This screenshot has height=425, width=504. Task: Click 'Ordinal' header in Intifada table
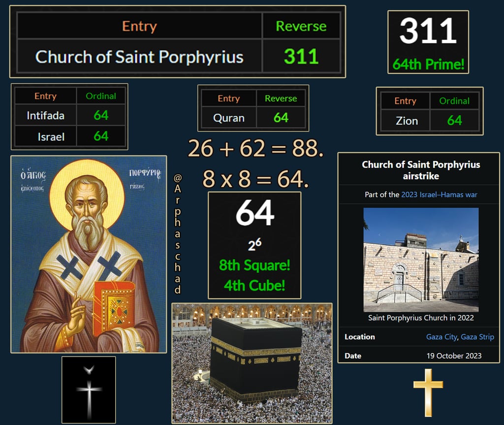point(101,96)
